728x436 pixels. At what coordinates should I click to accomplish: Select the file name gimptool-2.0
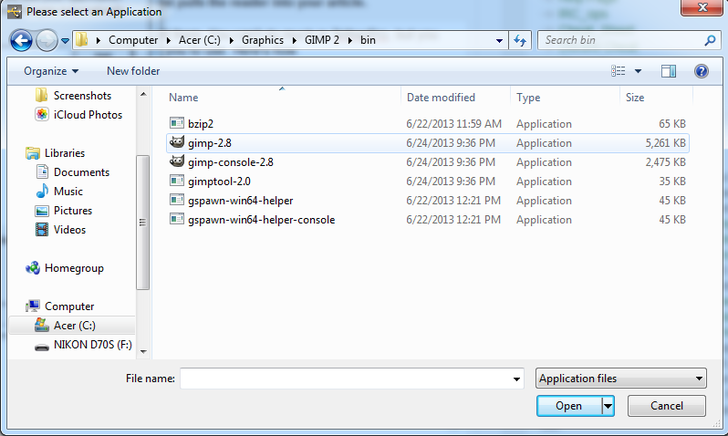pos(219,182)
